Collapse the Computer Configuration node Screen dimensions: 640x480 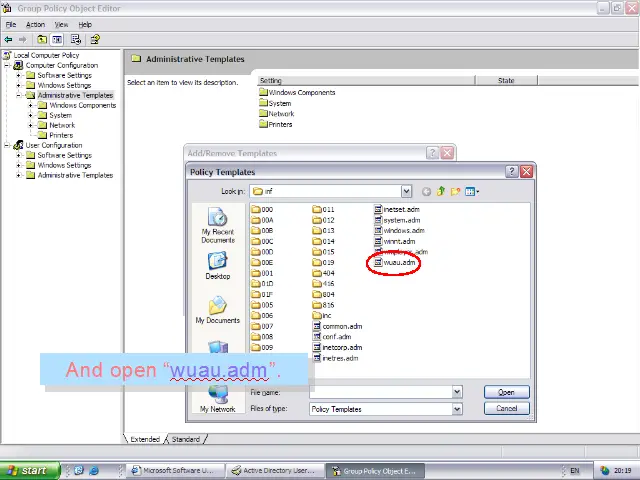pos(7,65)
